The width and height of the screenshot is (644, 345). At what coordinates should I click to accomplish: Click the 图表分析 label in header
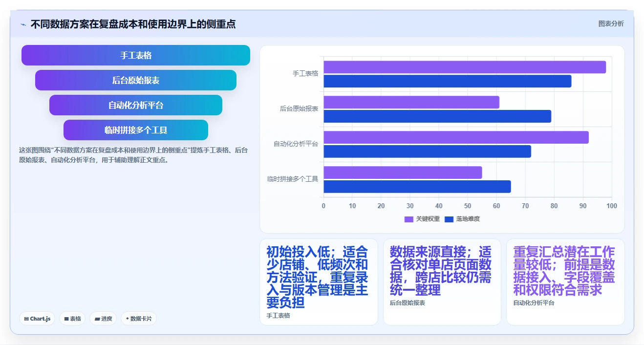[x=611, y=23]
